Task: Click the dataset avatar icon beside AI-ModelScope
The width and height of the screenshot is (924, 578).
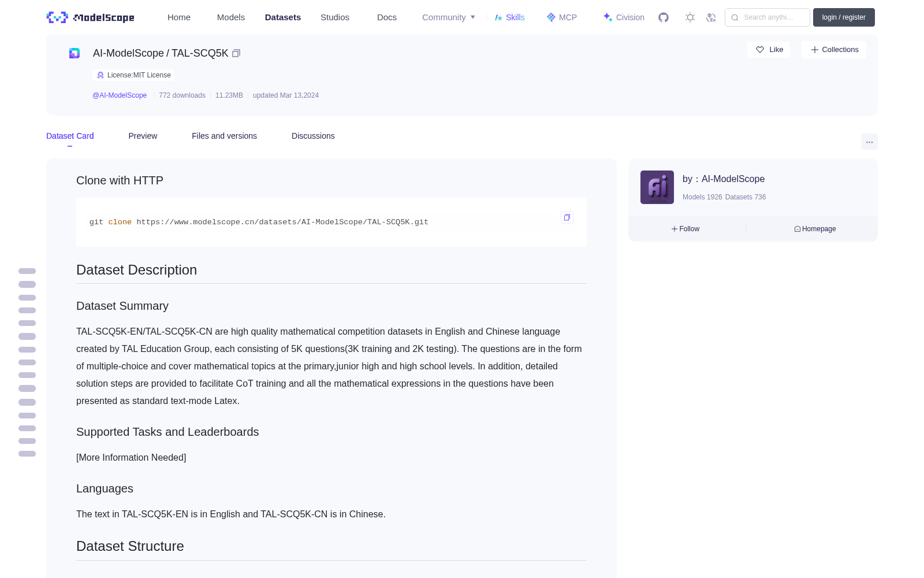Action: pyautogui.click(x=74, y=53)
